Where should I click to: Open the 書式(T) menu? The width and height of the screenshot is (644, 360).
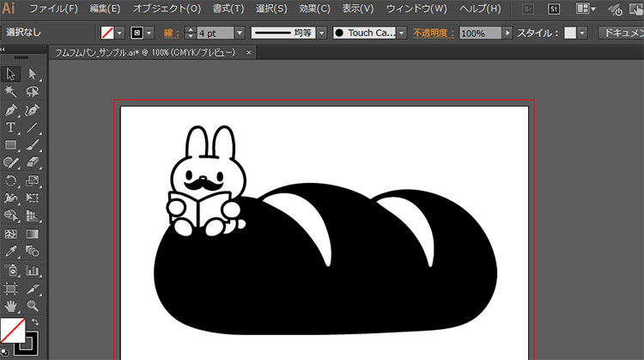click(228, 9)
